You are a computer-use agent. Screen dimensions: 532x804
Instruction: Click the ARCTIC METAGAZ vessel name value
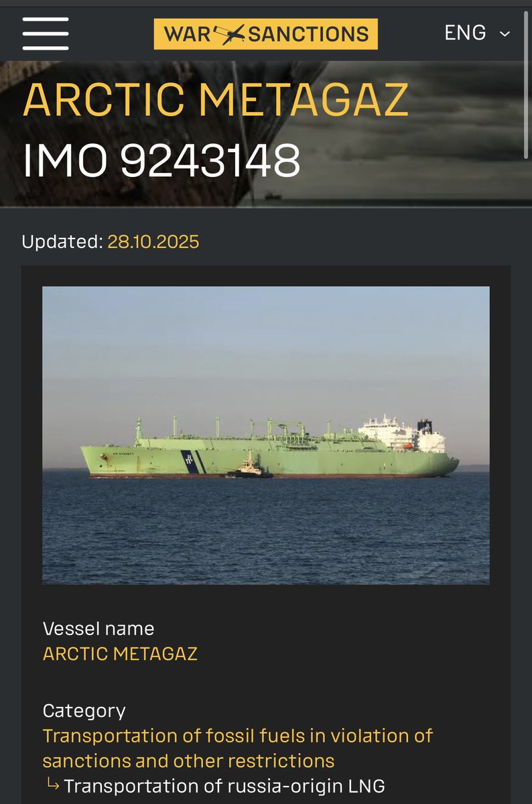(120, 653)
